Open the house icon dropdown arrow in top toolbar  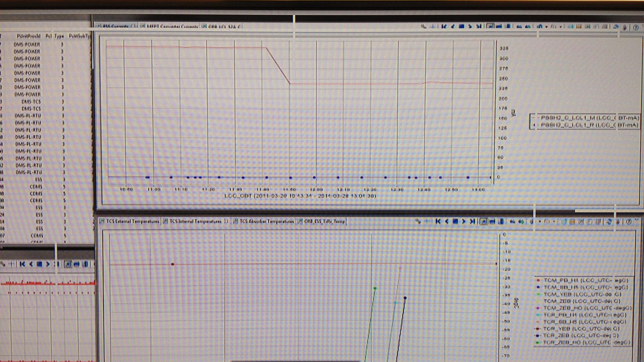point(546,27)
